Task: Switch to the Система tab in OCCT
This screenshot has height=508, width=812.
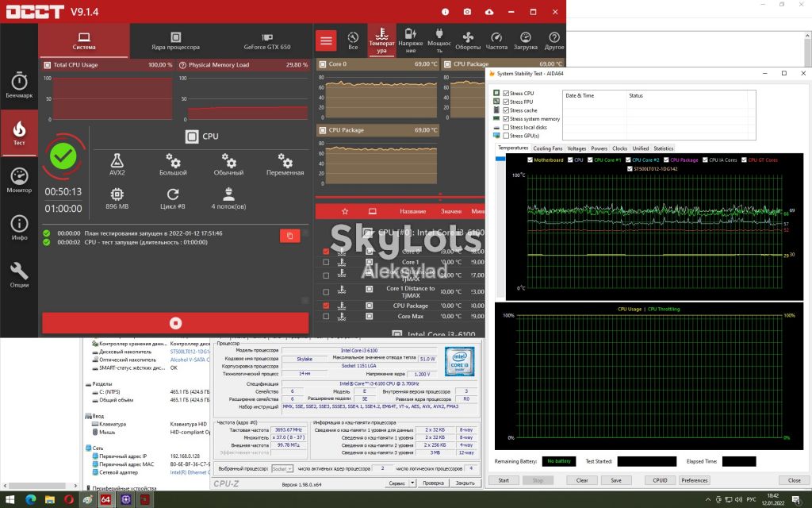Action: (84, 40)
